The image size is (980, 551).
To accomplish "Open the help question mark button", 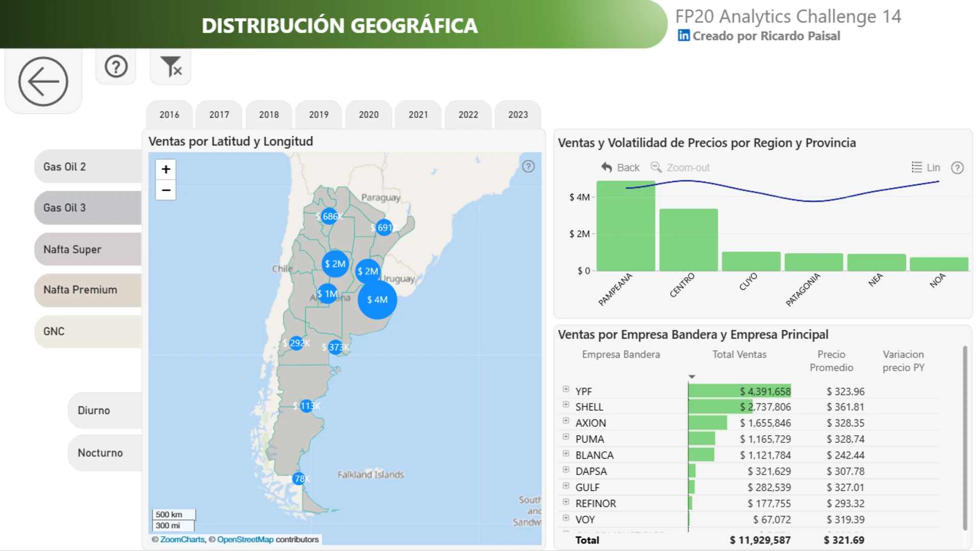I will tap(116, 66).
